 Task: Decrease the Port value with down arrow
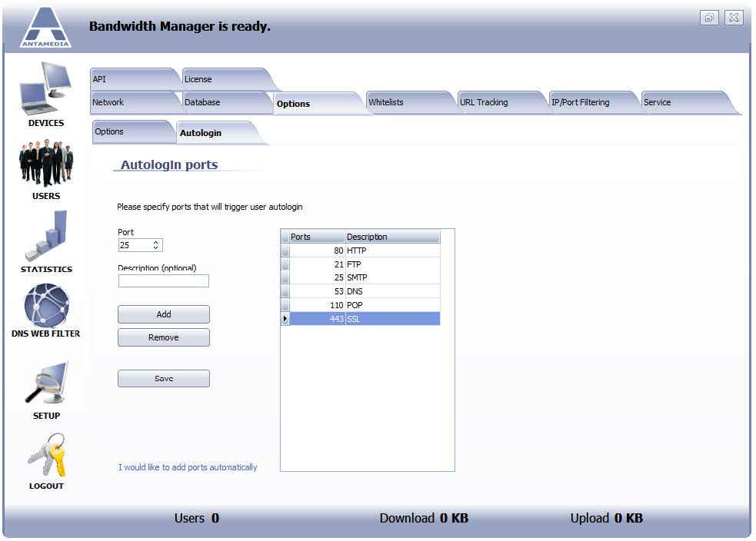[155, 247]
